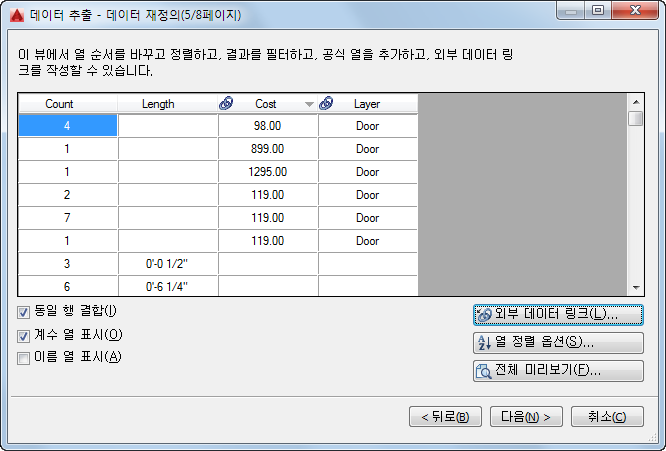Screen dimensions: 666x451
Task: Open 열 정렬 옵션 settings
Action: [558, 343]
